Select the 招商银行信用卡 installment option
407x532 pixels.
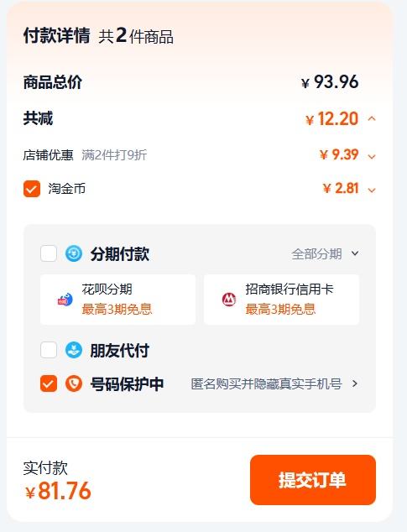click(281, 300)
